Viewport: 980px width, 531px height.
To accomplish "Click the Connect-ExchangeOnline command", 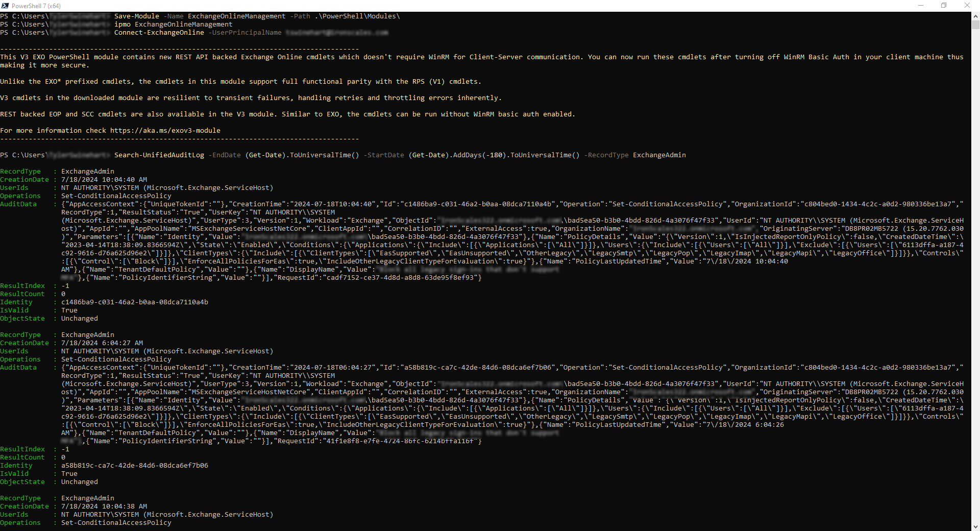I will [159, 33].
